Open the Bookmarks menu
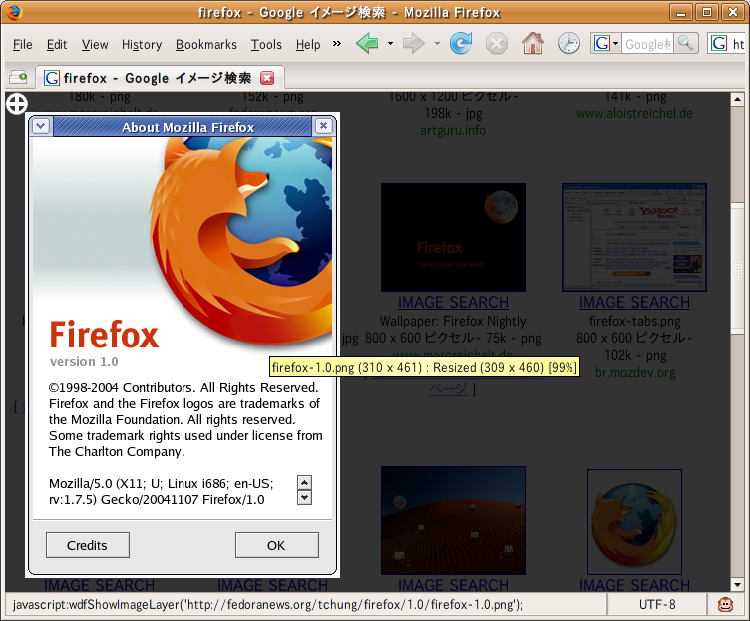 (206, 44)
